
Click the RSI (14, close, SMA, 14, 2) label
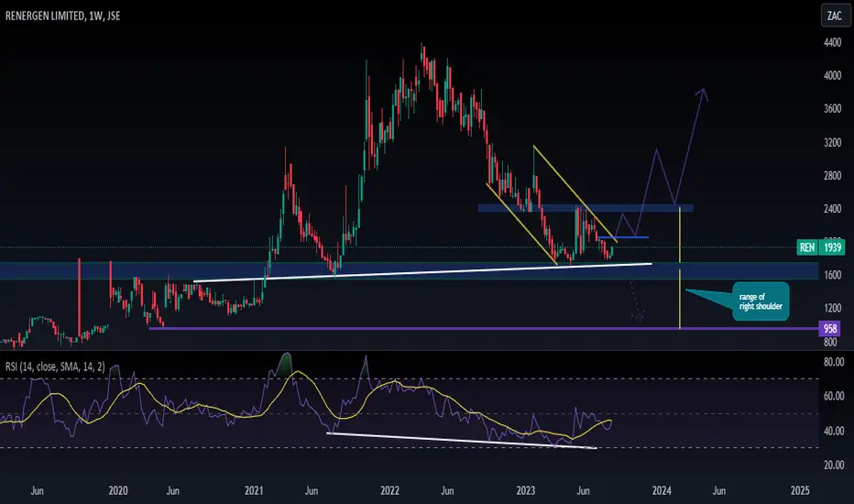55,367
